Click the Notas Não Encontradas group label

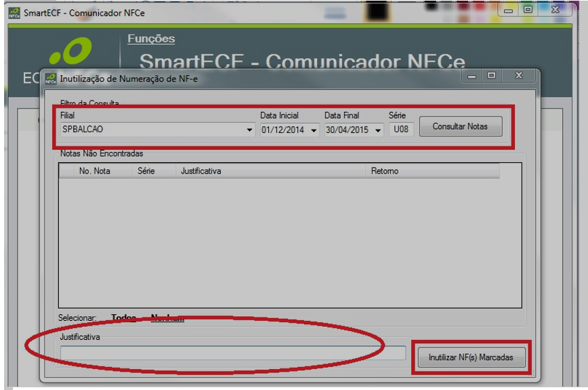pyautogui.click(x=102, y=153)
